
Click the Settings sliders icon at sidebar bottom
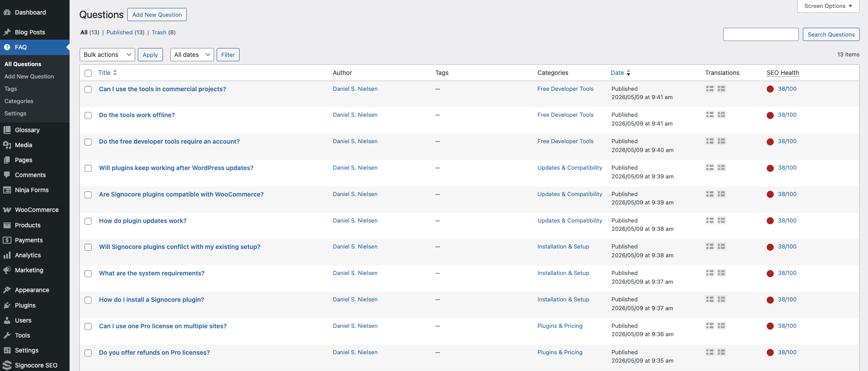[x=7, y=350]
